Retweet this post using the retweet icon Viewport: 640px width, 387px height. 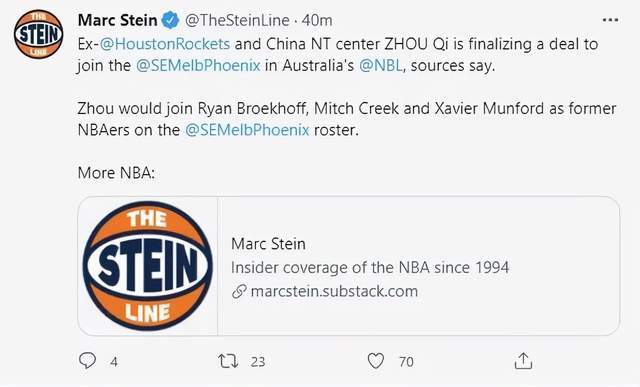pos(228,361)
